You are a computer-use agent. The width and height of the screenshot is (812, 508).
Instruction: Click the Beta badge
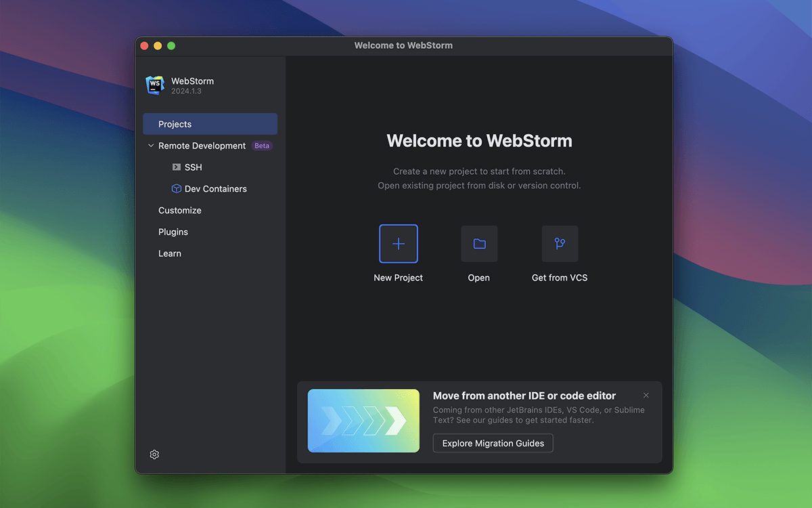pos(262,146)
